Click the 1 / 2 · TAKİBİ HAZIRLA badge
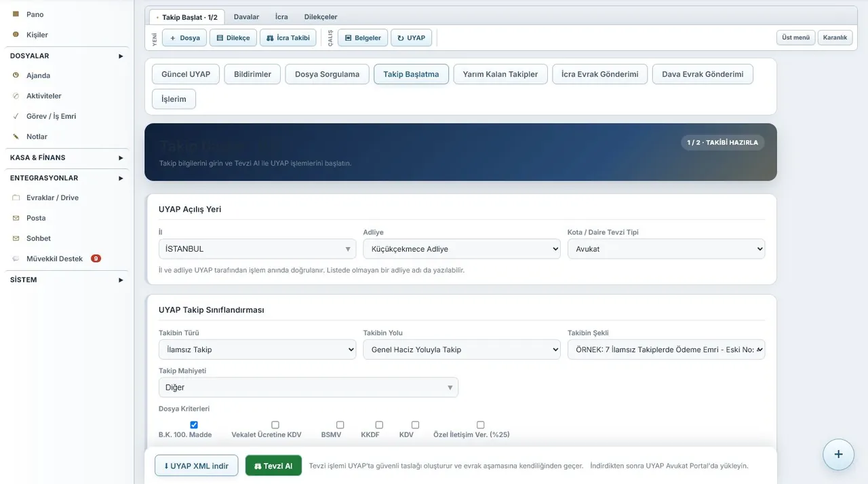The height and width of the screenshot is (484, 868). [x=722, y=143]
